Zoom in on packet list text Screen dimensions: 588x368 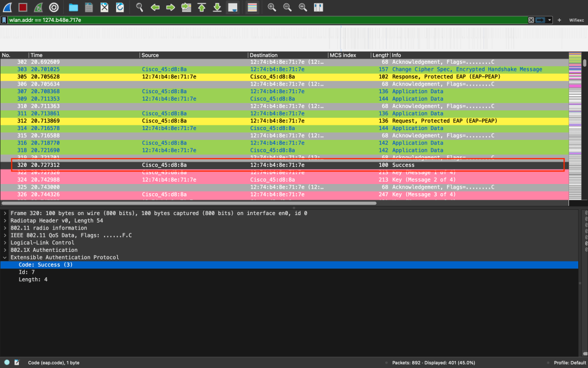(272, 7)
